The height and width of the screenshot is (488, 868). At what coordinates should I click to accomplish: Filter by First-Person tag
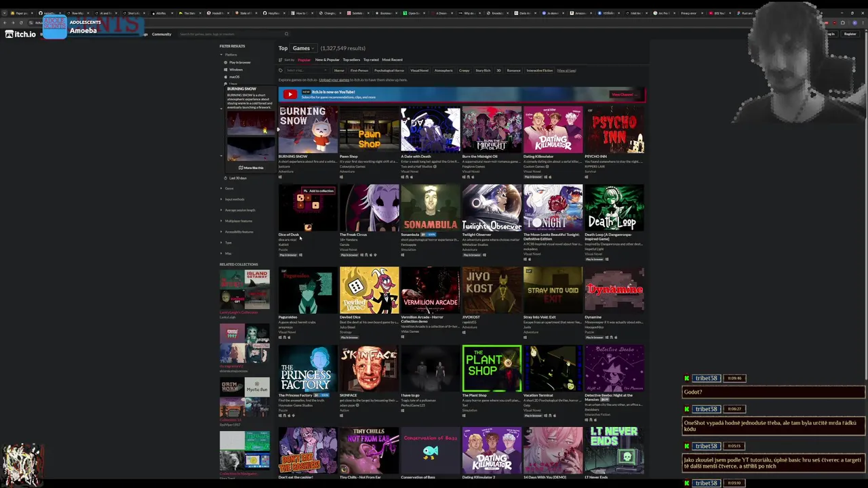tap(359, 70)
